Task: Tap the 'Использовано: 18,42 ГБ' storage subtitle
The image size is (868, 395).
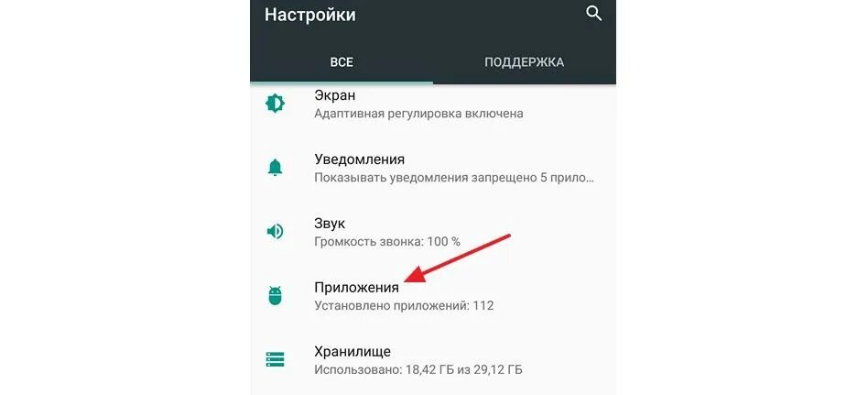Action: 418,369
